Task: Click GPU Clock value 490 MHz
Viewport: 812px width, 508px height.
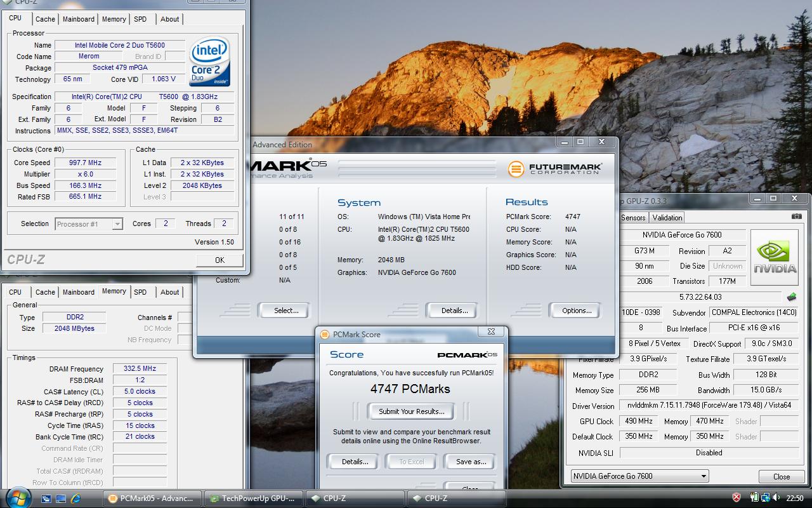Action: [x=638, y=421]
